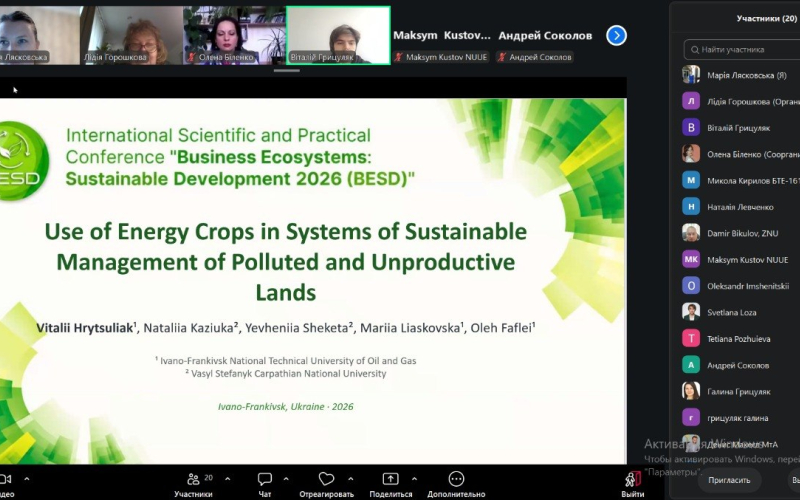The width and height of the screenshot is (800, 500).
Task: Click the Поделиться label in toolbar
Action: coord(390,494)
